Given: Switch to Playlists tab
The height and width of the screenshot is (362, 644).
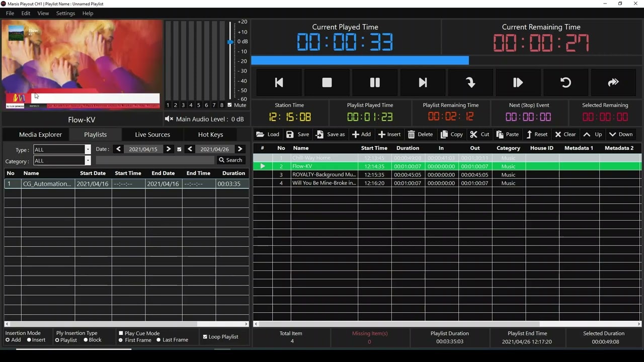Looking at the screenshot, I should 95,134.
